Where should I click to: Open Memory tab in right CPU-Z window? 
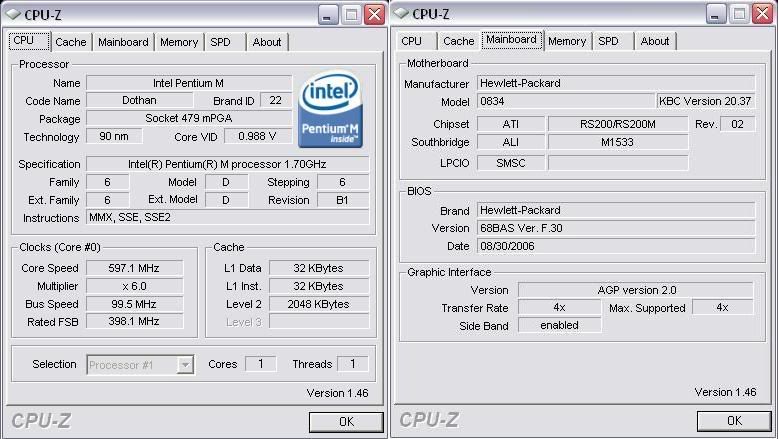[x=567, y=41]
